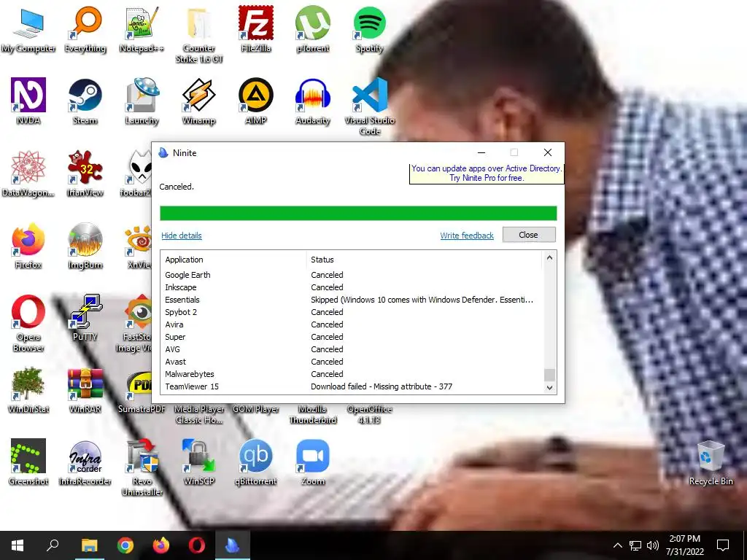The image size is (747, 560).
Task: Open File Explorer from taskbar
Action: [x=89, y=545]
